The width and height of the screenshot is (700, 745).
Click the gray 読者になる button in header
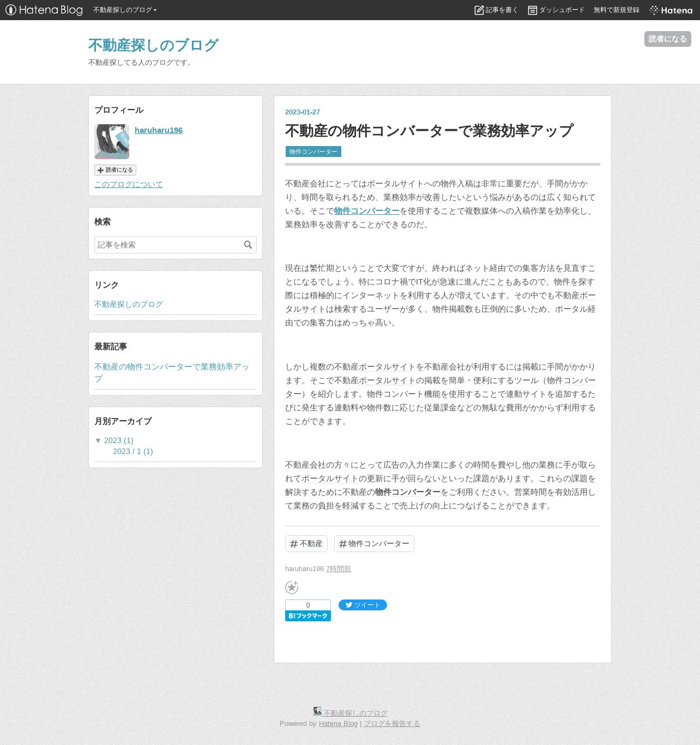pyautogui.click(x=668, y=39)
